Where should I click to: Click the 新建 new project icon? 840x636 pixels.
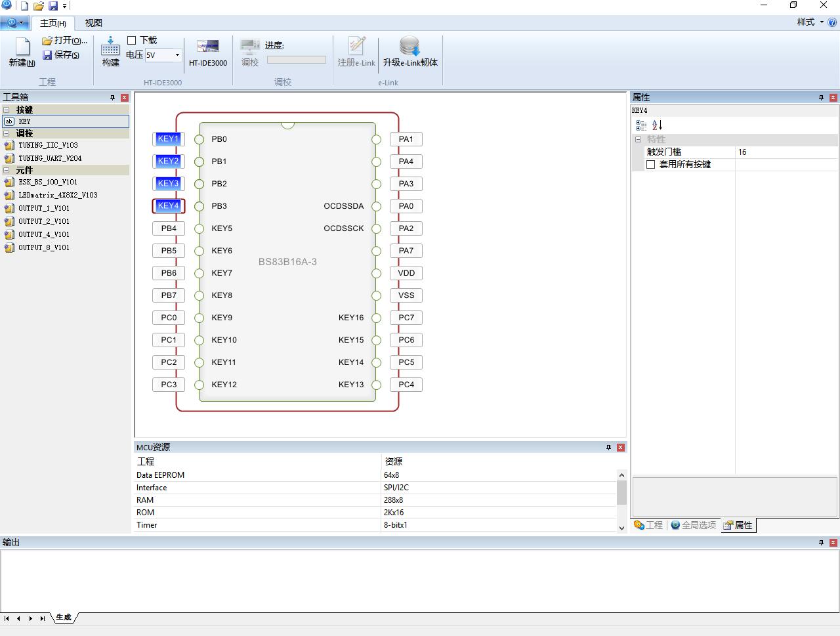pos(22,52)
